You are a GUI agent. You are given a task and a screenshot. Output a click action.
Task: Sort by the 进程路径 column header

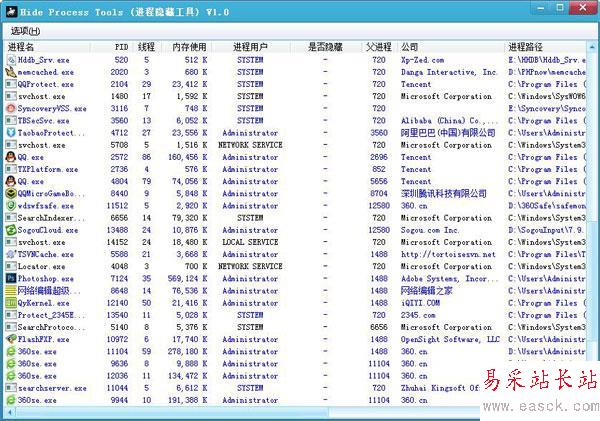[x=545, y=47]
